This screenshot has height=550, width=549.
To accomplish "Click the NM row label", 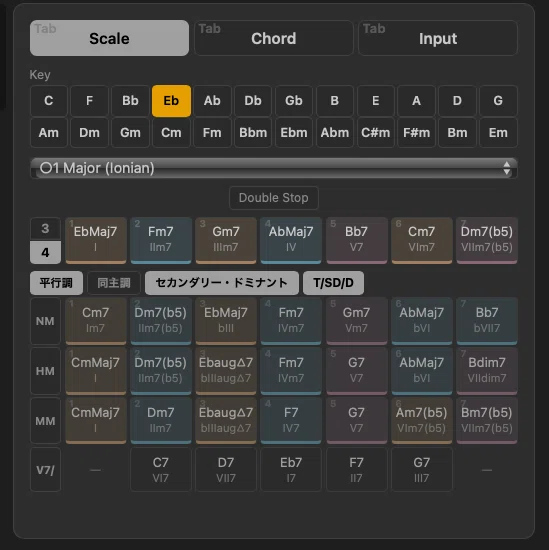I will pos(45,321).
